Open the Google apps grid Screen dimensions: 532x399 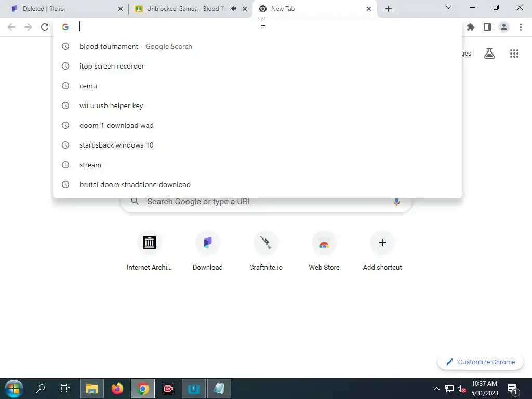click(514, 54)
